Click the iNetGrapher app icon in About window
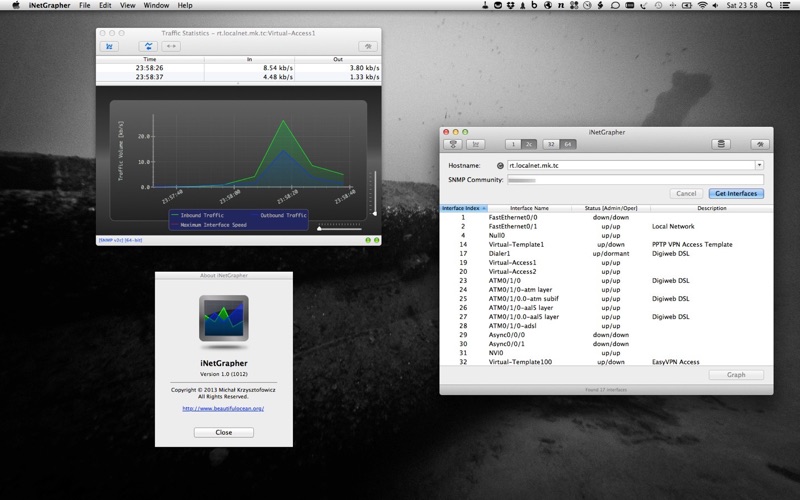Screen dimensions: 800x500 [x=224, y=319]
